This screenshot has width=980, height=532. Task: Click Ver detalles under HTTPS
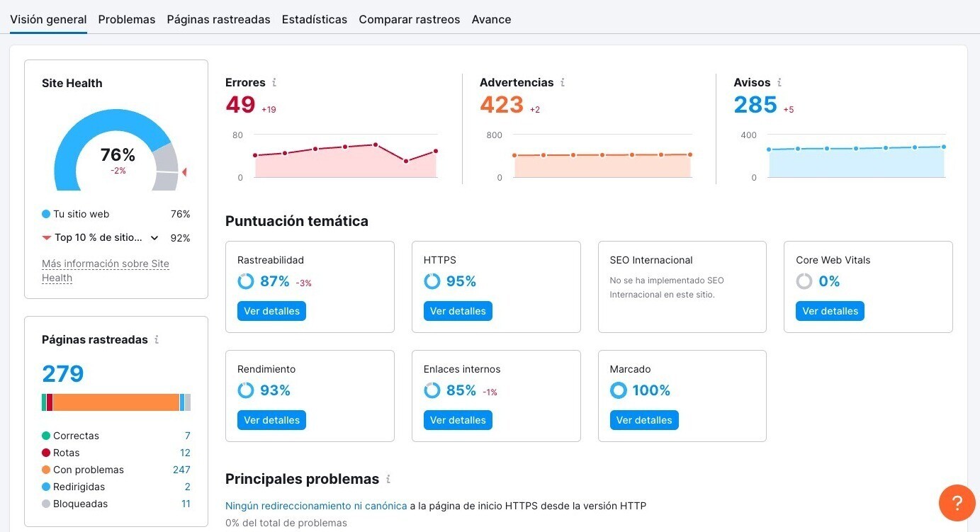tap(458, 311)
